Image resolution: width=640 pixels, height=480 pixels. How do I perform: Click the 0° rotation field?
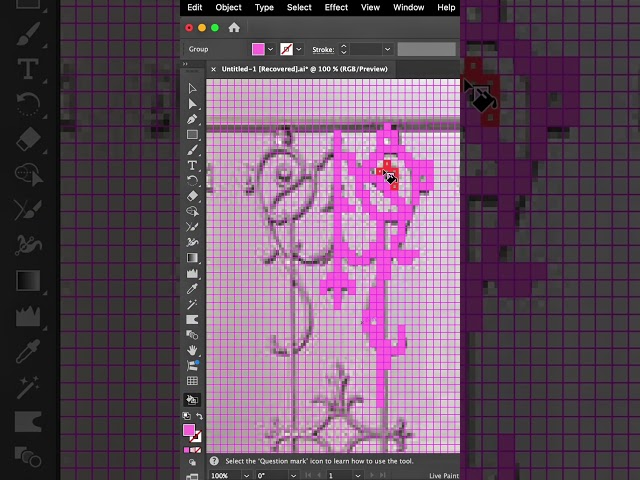[272, 476]
